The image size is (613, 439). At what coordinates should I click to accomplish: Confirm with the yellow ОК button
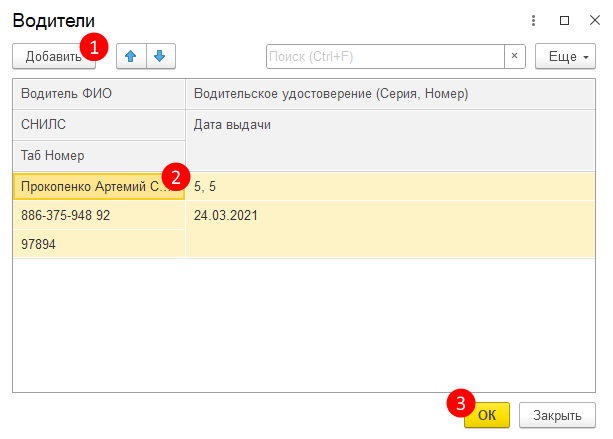click(x=487, y=415)
